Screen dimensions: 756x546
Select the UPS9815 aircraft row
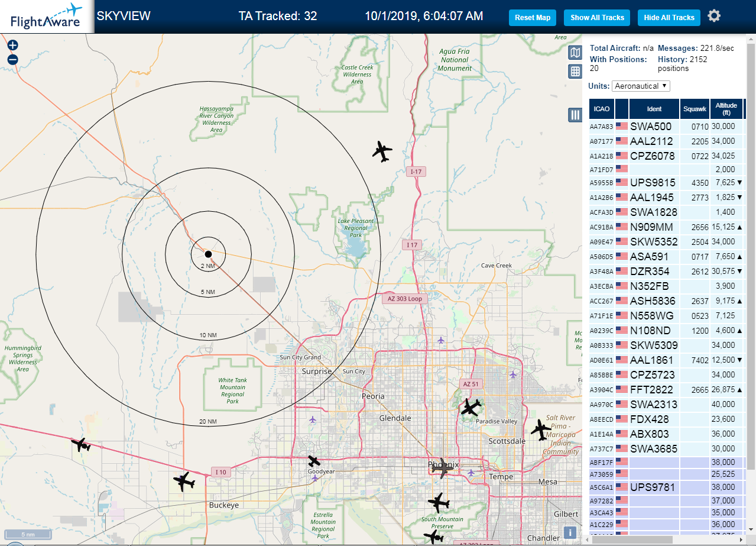click(x=666, y=183)
